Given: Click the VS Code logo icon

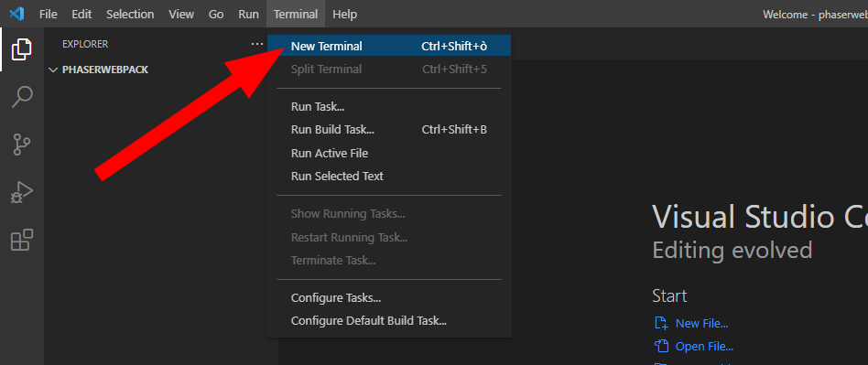Looking at the screenshot, I should [x=16, y=14].
